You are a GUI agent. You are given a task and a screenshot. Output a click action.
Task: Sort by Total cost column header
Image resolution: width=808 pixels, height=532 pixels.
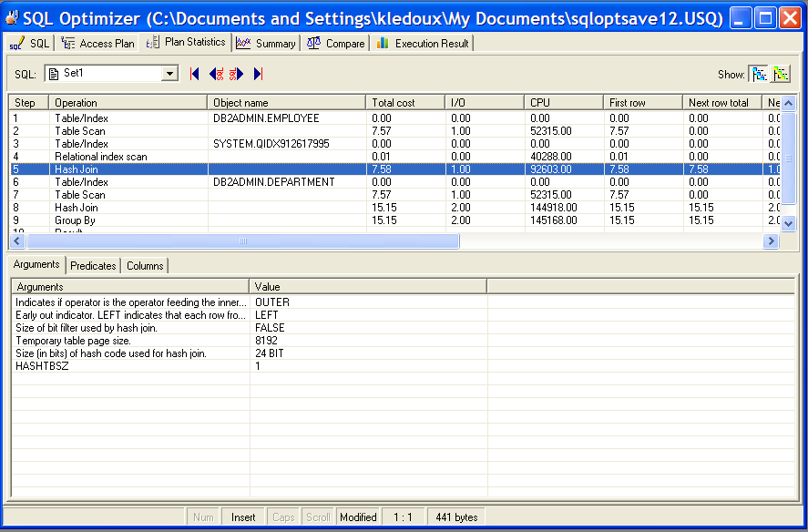(x=405, y=103)
